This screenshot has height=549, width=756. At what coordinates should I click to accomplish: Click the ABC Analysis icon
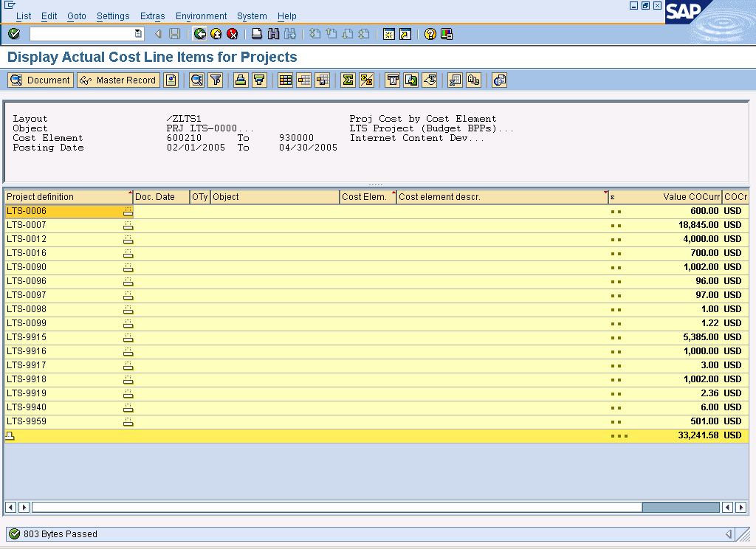click(473, 80)
